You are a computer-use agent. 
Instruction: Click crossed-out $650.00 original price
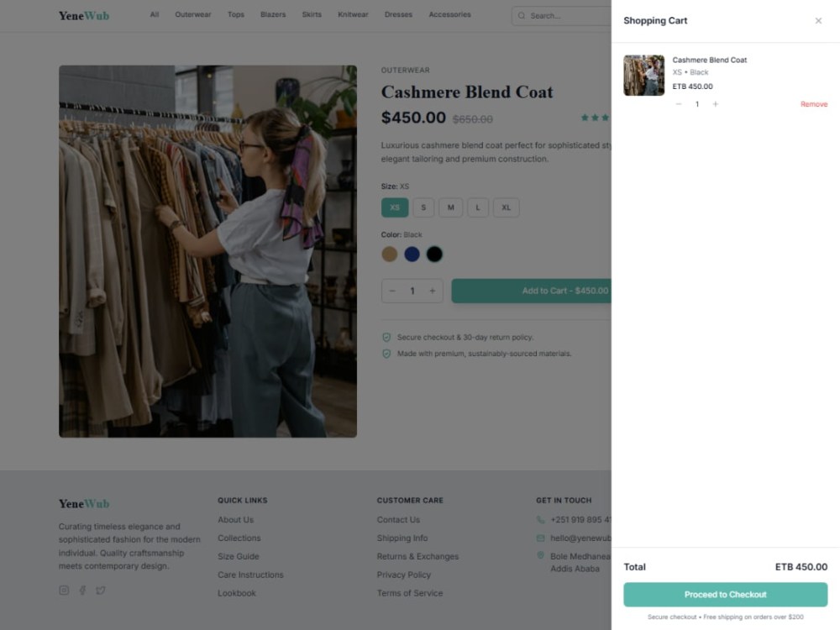pos(472,119)
